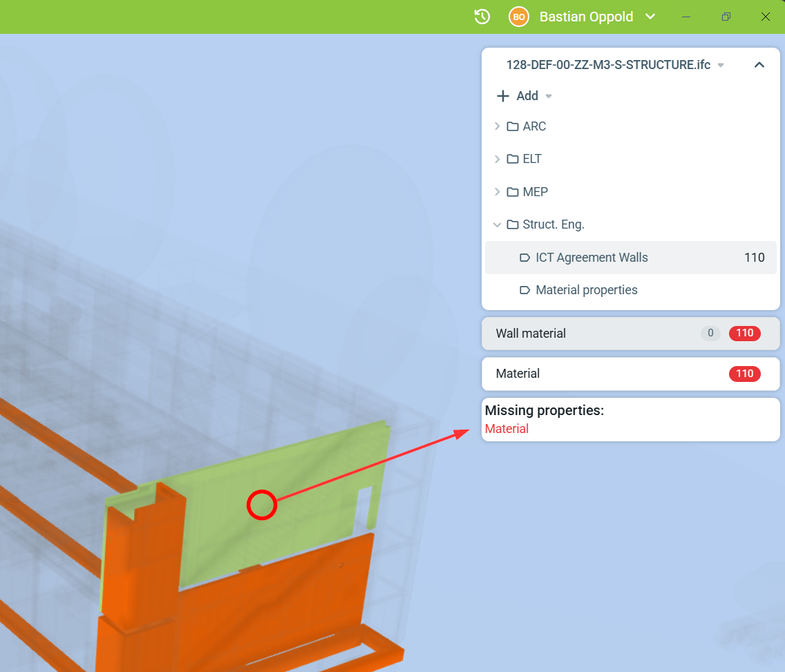Viewport: 785px width, 672px height.
Task: Click the BO user avatar
Action: (x=518, y=17)
